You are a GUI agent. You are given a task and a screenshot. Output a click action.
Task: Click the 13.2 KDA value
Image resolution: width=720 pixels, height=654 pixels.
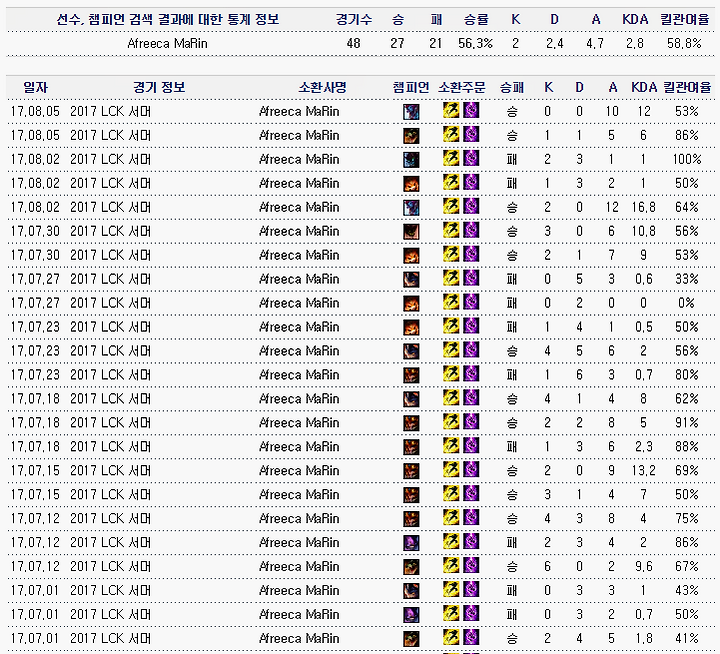point(643,471)
